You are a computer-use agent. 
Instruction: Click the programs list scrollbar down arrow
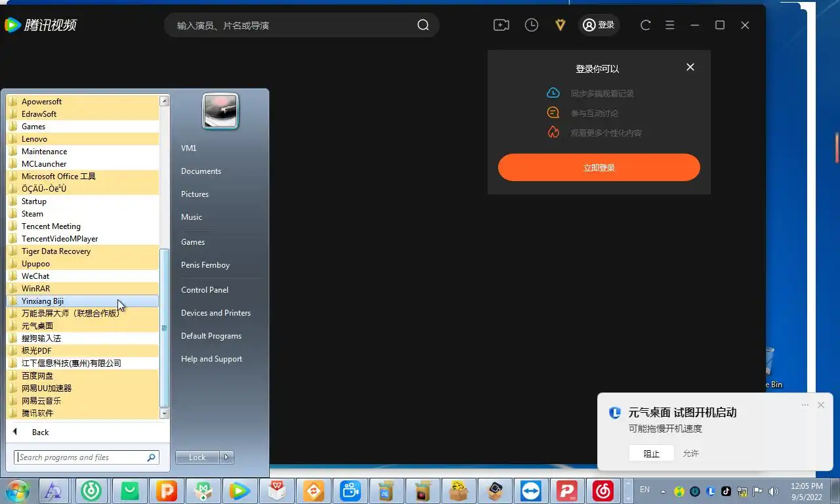165,413
